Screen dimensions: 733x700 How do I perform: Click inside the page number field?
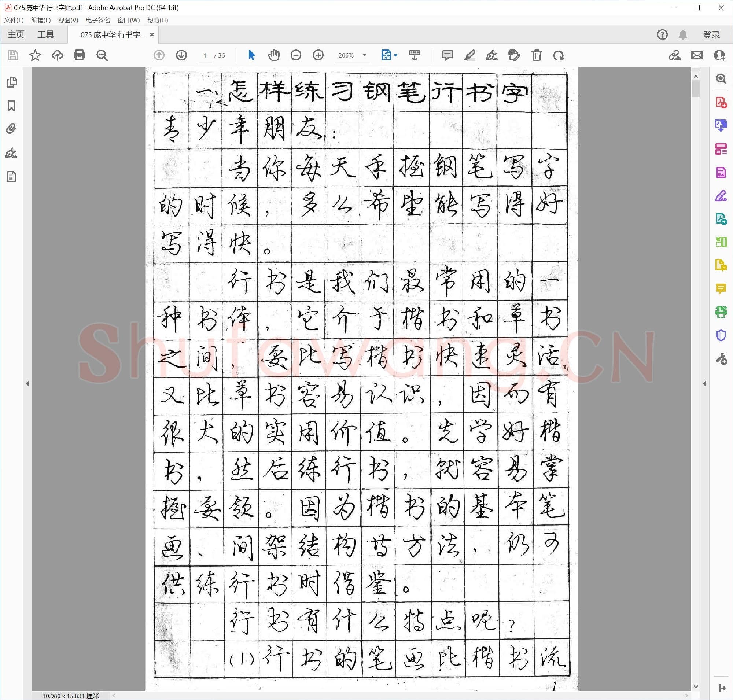pos(205,55)
